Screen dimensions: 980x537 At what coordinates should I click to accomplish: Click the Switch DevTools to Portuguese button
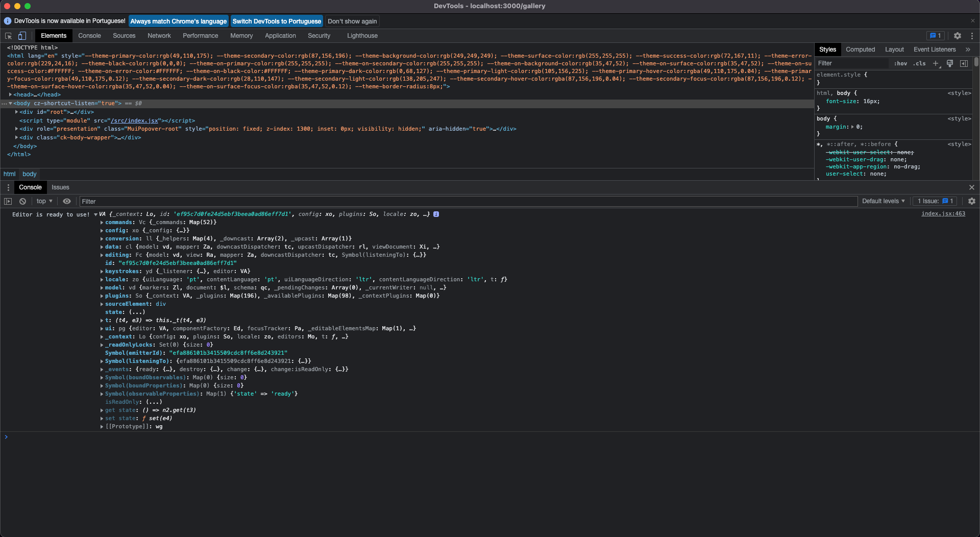(277, 21)
